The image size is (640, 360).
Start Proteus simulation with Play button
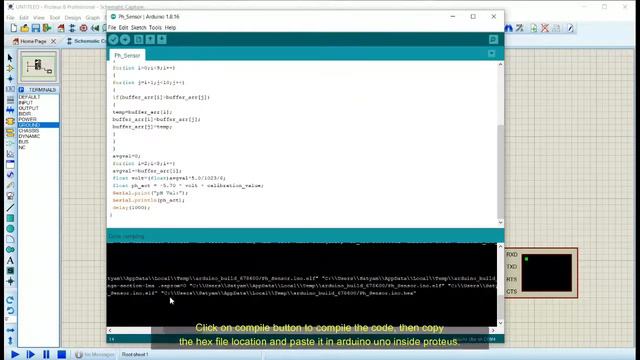[x=15, y=354]
